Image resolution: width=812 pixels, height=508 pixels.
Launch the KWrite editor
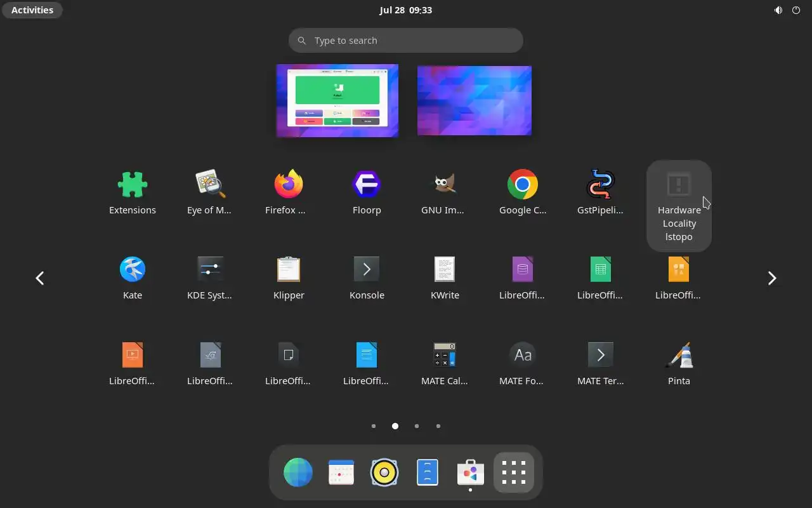pos(445,278)
